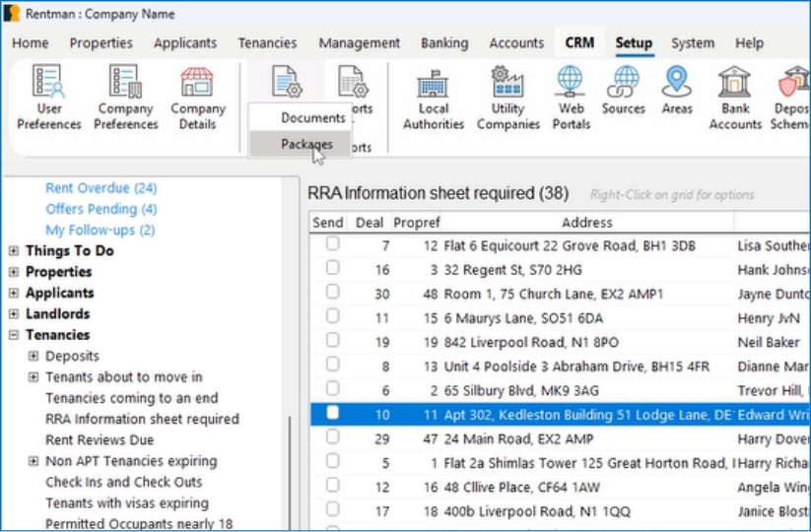Open the System tab
This screenshot has width=811, height=532.
tap(693, 43)
